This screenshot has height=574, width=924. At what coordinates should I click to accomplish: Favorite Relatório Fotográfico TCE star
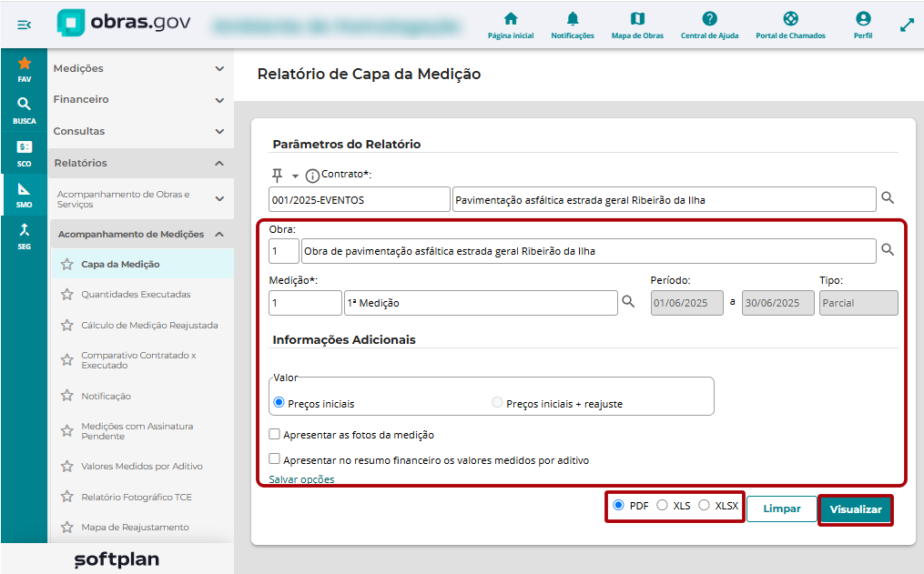[x=67, y=497]
